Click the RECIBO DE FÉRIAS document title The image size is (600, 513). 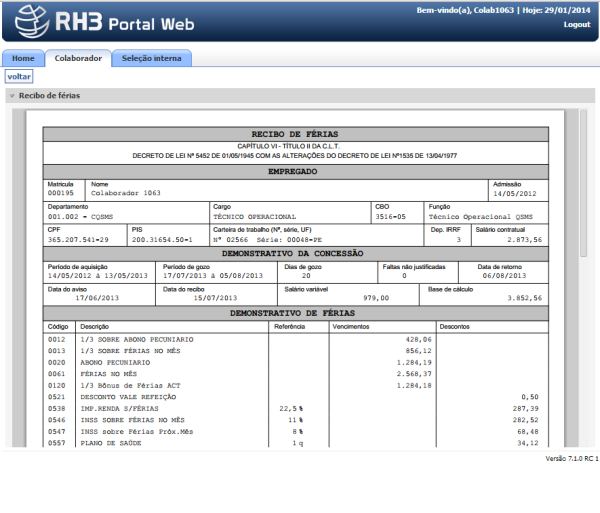(x=295, y=133)
